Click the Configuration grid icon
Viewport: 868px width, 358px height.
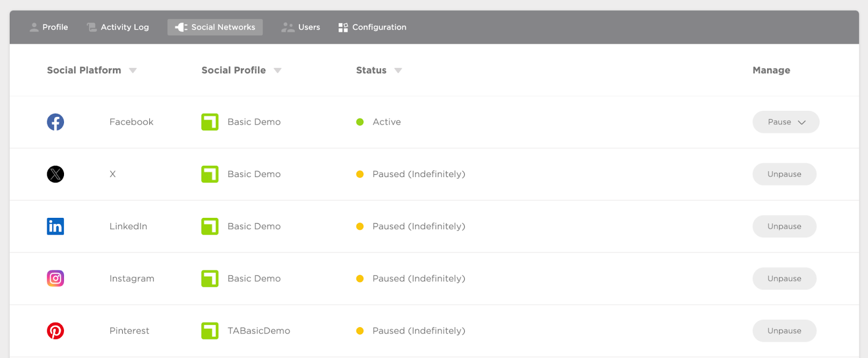[x=343, y=27]
